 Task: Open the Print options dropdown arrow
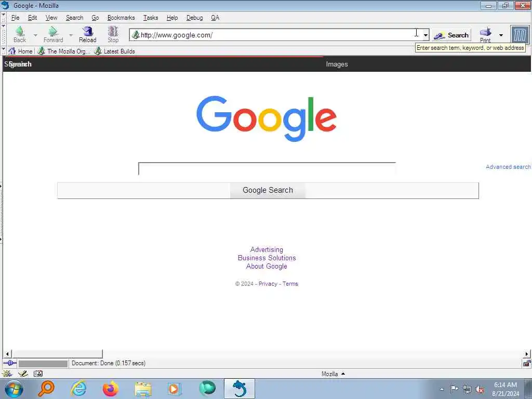tap(501, 35)
